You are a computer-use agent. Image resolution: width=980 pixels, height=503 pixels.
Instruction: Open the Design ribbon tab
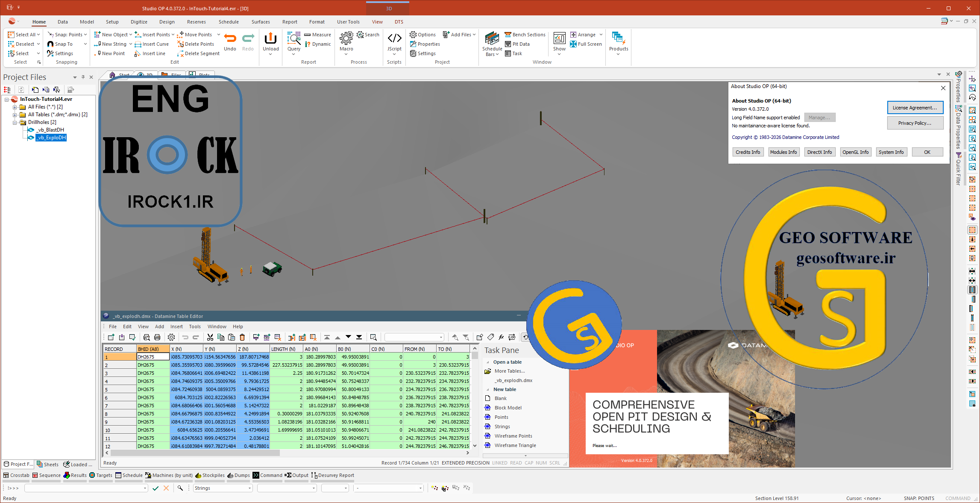pyautogui.click(x=167, y=22)
